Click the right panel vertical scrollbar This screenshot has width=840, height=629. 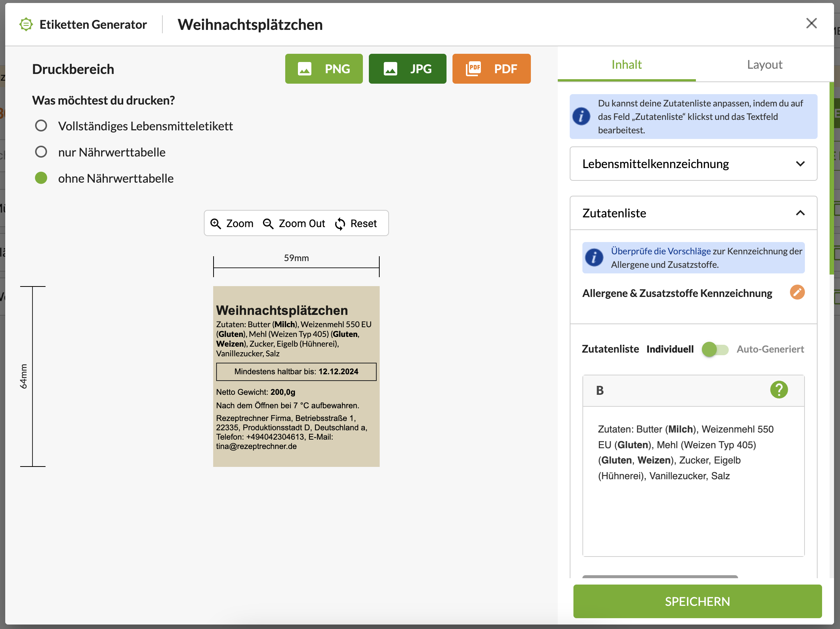(x=831, y=179)
